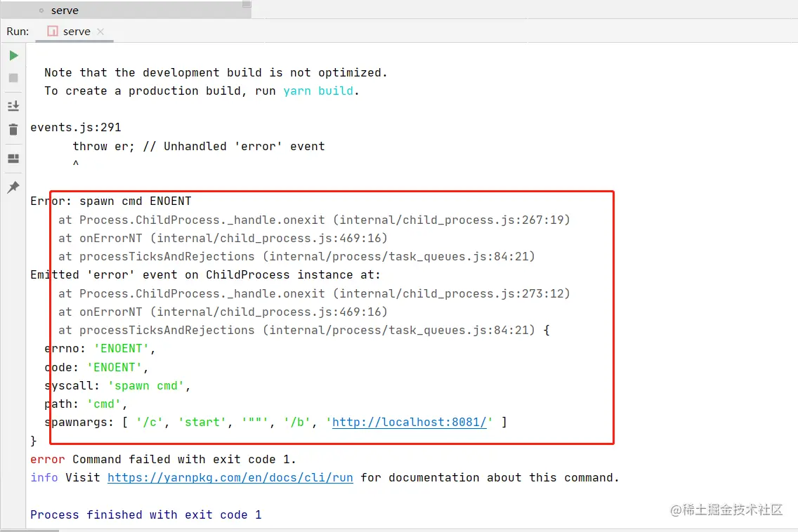
Task: Click the Restore Layout icon
Action: coord(13,159)
